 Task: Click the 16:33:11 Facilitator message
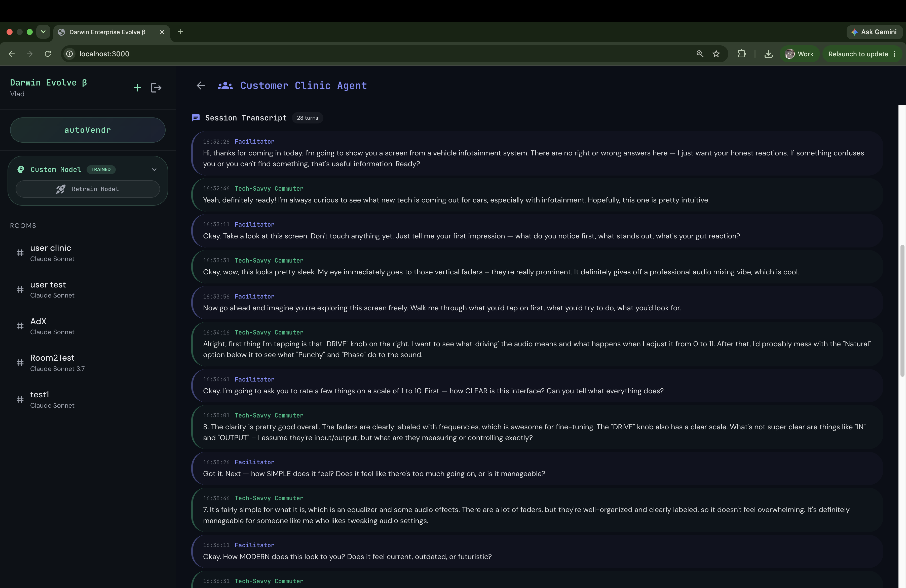[x=537, y=230]
